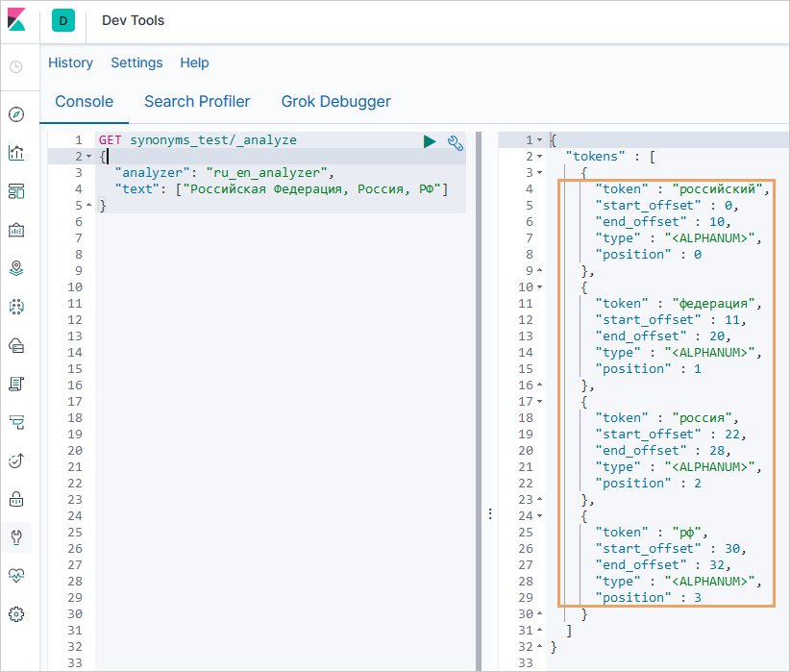Collapse the request body at line 2
The image size is (790, 672).
[88, 156]
